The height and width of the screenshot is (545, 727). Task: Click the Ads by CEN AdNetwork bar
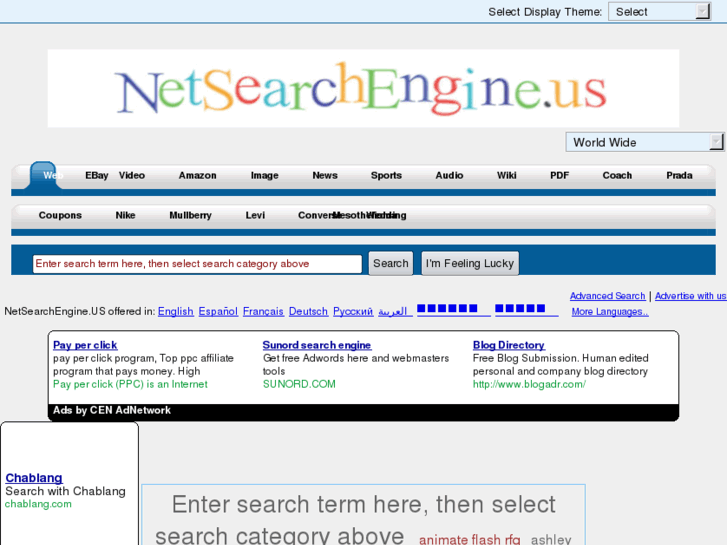coord(364,410)
